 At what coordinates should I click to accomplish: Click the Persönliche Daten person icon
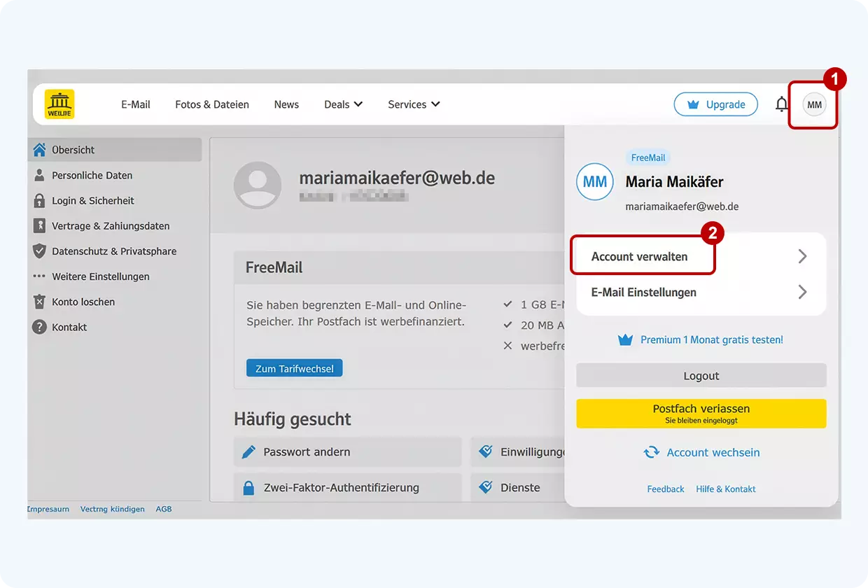coord(40,175)
